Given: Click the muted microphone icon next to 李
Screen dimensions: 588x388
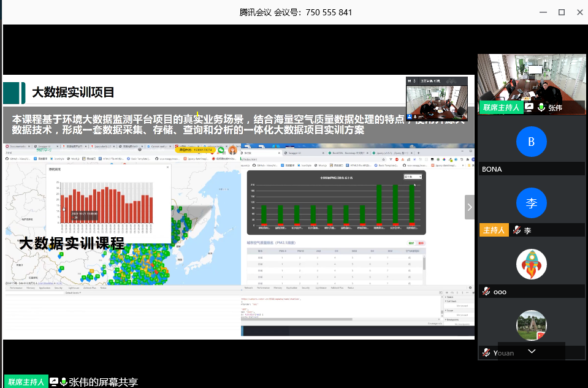Looking at the screenshot, I should [x=517, y=230].
